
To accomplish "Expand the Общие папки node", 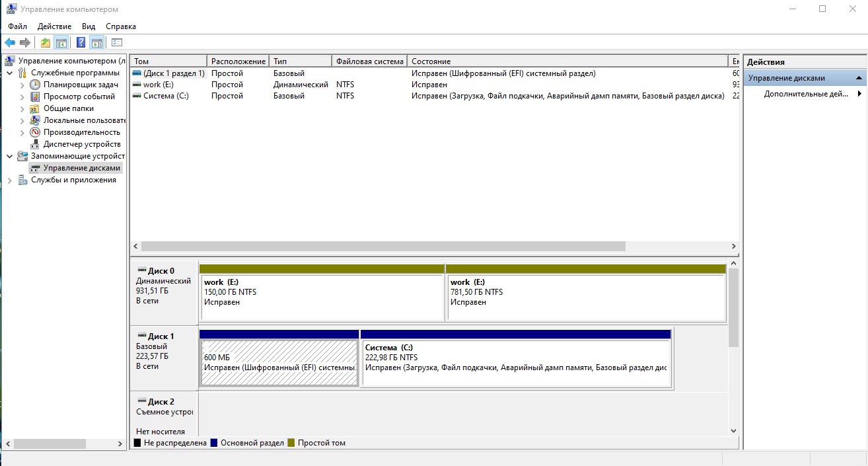I will [x=22, y=108].
